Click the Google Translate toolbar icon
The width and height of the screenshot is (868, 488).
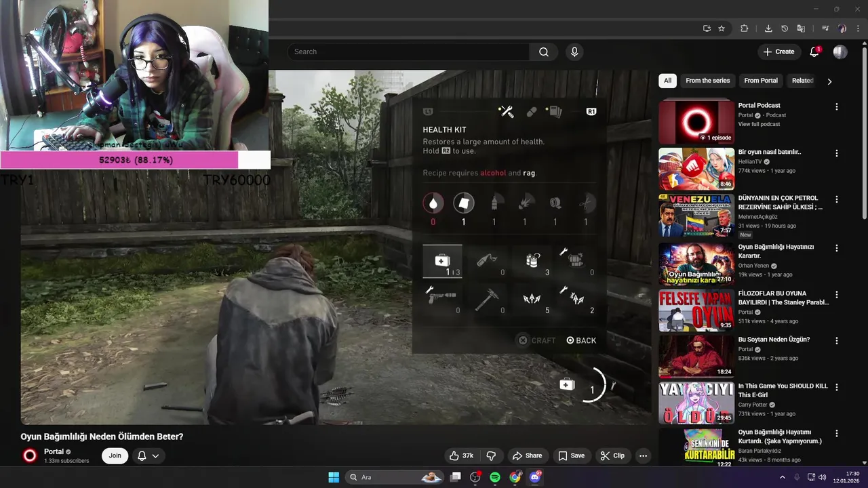coord(801,28)
